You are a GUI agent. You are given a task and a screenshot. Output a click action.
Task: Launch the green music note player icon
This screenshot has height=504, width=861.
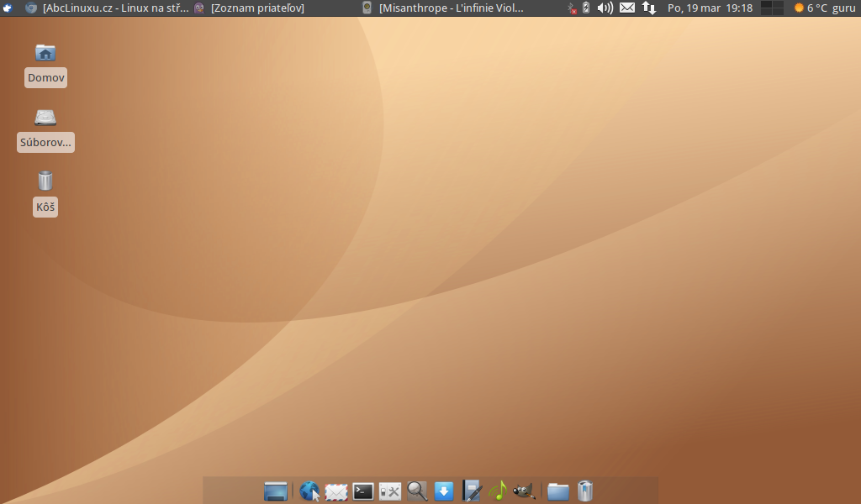[x=498, y=491]
